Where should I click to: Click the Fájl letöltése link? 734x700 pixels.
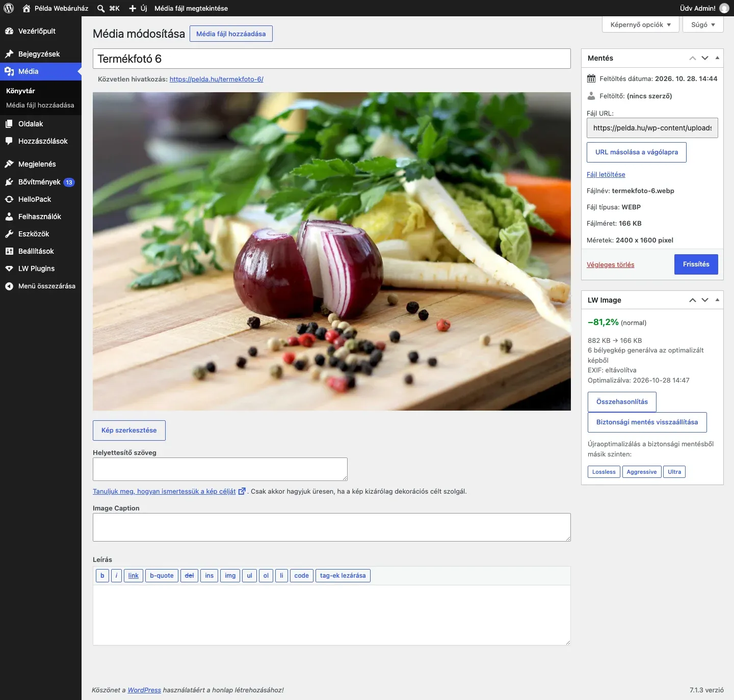(x=606, y=175)
